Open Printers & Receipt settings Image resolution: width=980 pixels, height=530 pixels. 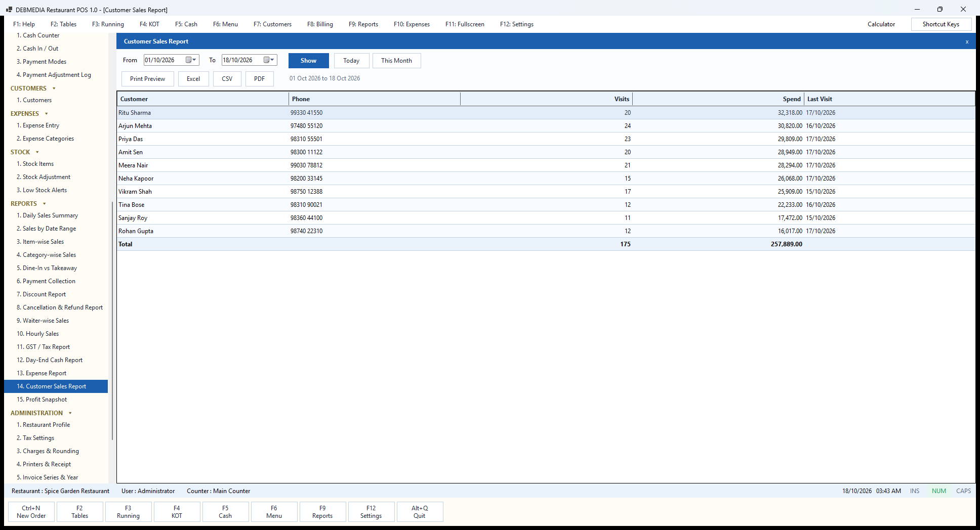coord(44,464)
